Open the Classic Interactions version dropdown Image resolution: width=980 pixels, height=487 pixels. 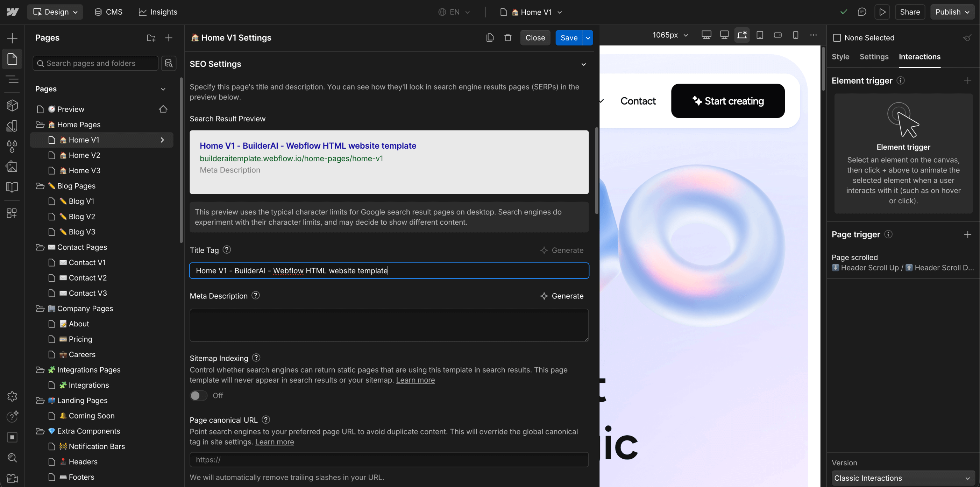click(903, 478)
